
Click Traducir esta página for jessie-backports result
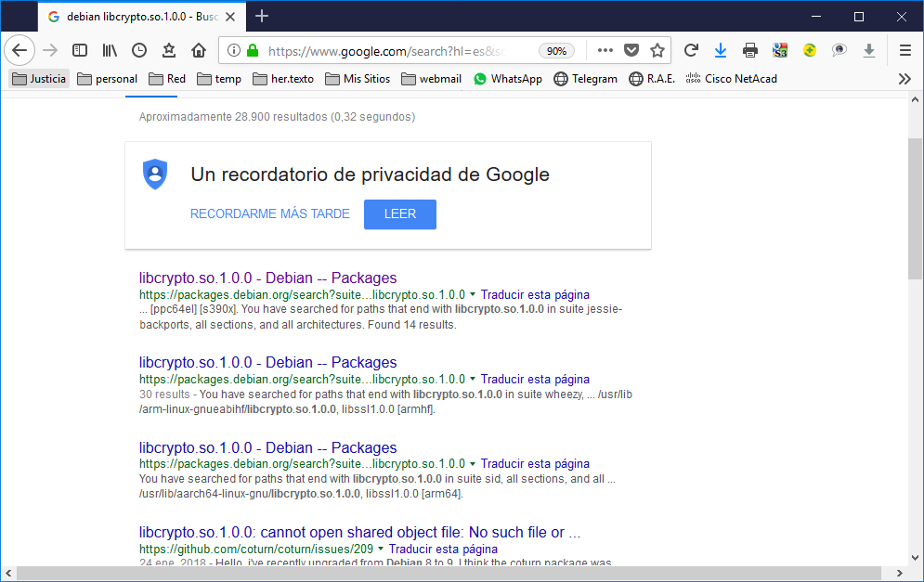(x=535, y=294)
